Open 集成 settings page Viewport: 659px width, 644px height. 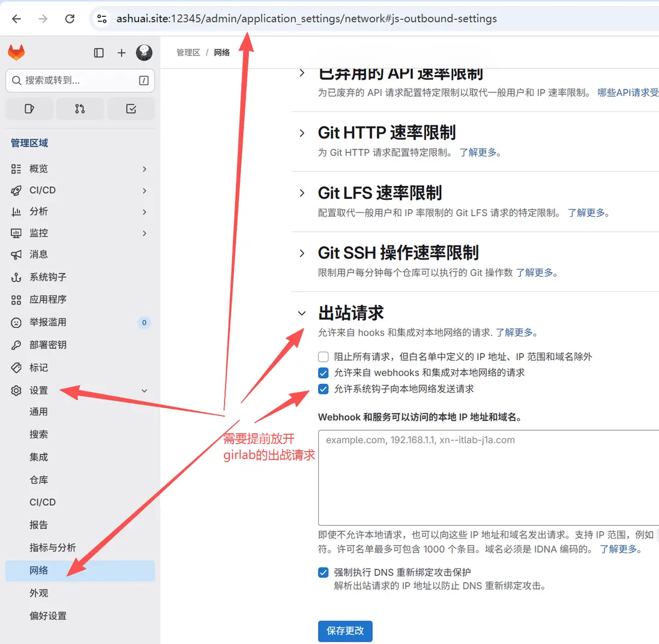coord(38,457)
